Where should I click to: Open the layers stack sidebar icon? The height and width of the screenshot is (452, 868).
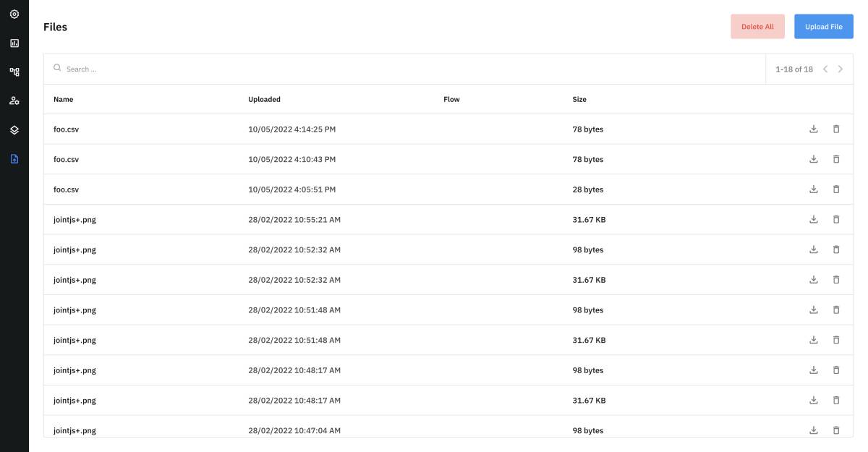click(14, 129)
